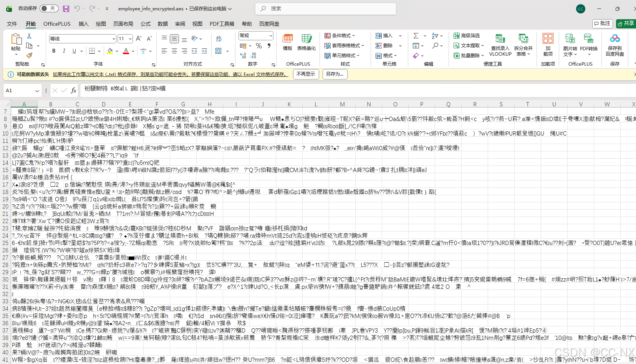Click the Decrease decimal icon
The image size is (636, 364).
click(x=253, y=56)
